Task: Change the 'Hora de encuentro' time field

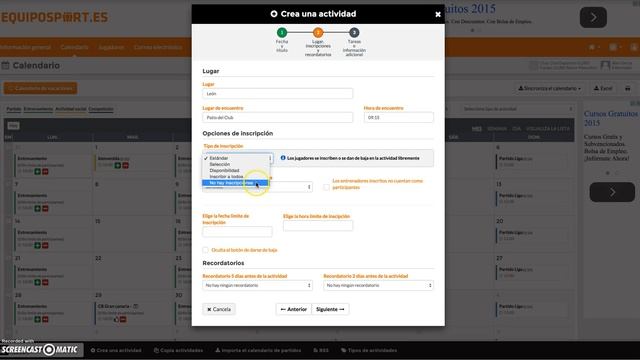Action: [398, 118]
